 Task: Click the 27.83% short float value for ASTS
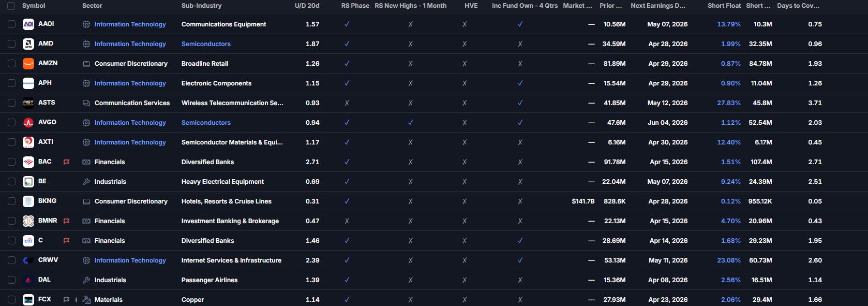point(729,103)
